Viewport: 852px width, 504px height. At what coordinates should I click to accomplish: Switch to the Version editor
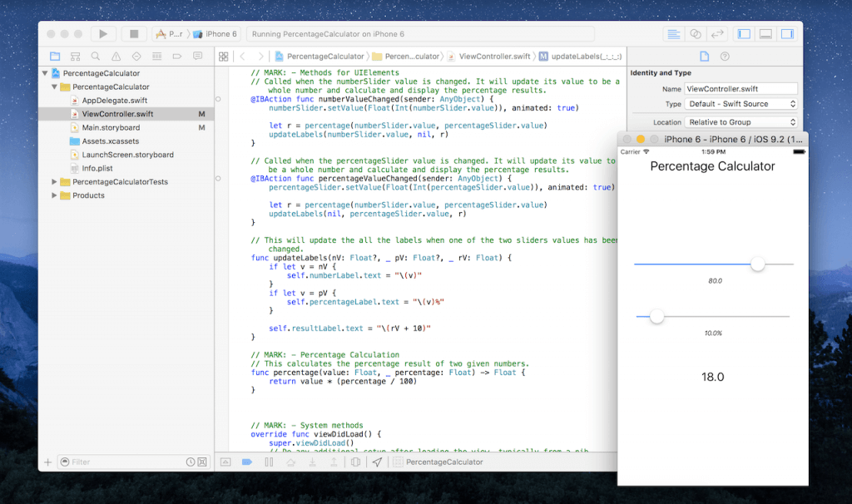coord(716,34)
